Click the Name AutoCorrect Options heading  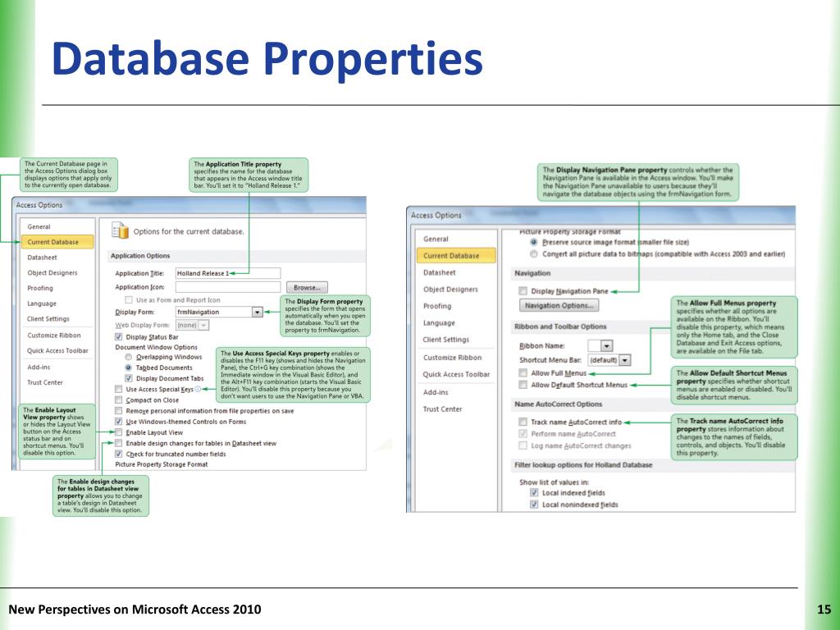558,404
